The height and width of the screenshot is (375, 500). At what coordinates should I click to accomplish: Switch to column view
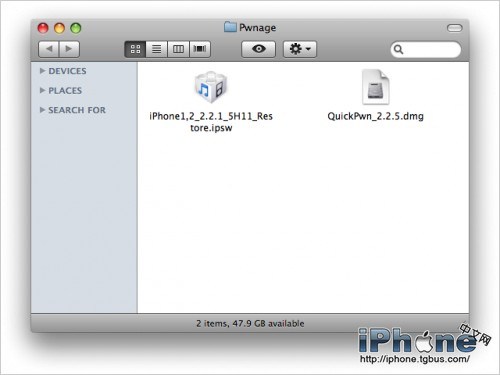pyautogui.click(x=178, y=49)
